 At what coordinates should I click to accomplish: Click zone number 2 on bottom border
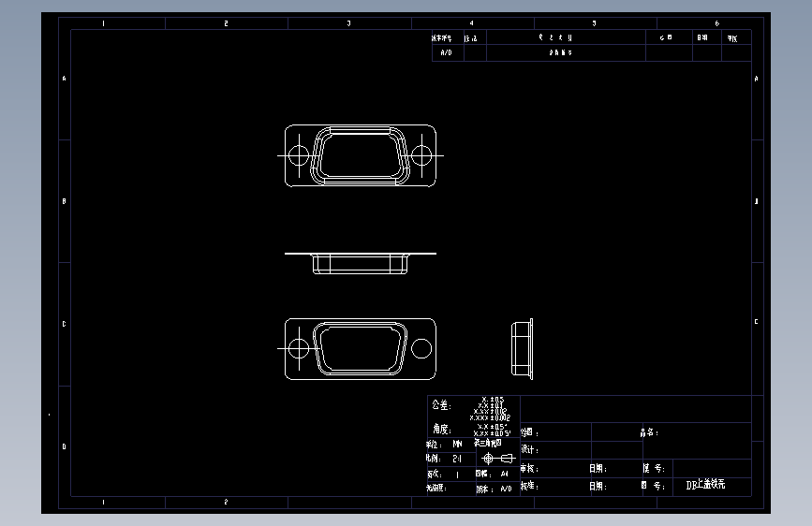coord(227,502)
